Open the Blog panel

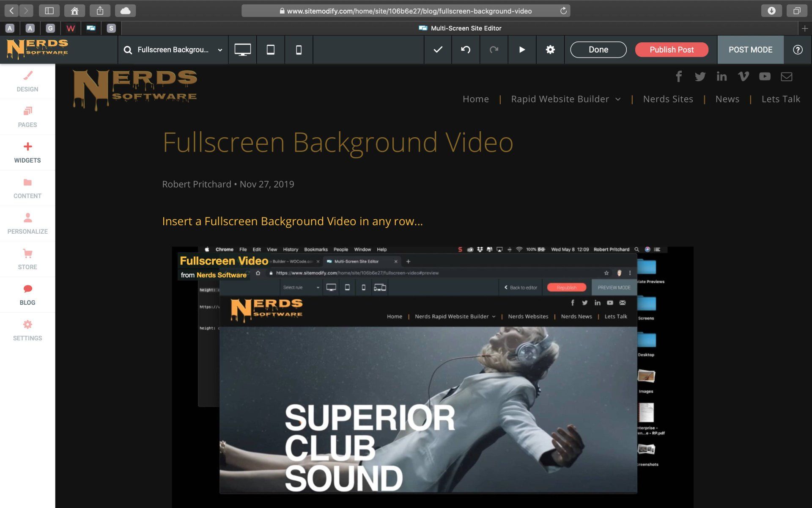[x=27, y=295]
